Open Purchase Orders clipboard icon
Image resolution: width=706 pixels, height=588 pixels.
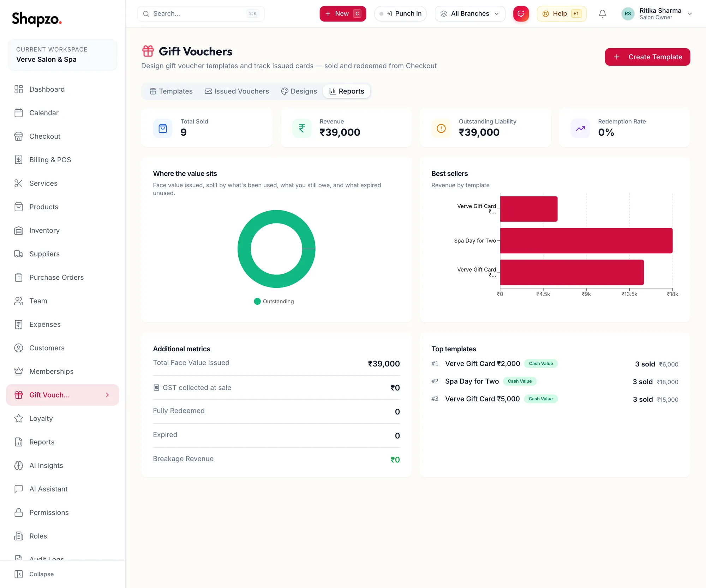coord(18,277)
